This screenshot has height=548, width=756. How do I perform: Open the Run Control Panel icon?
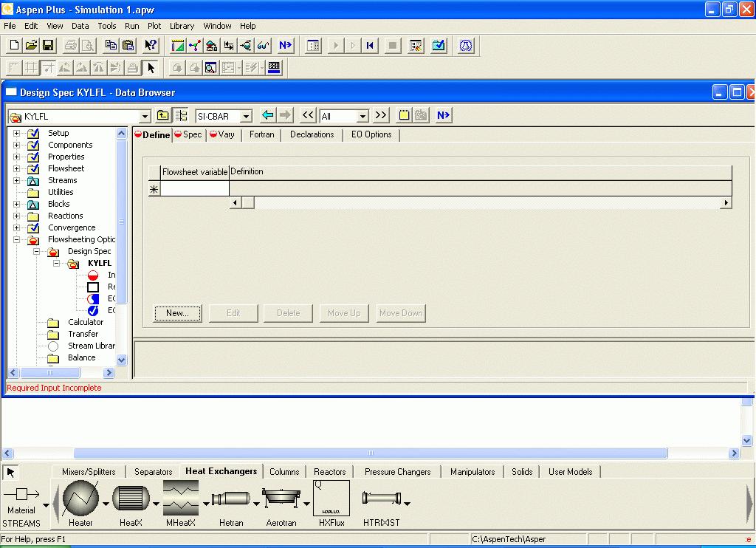click(x=416, y=45)
